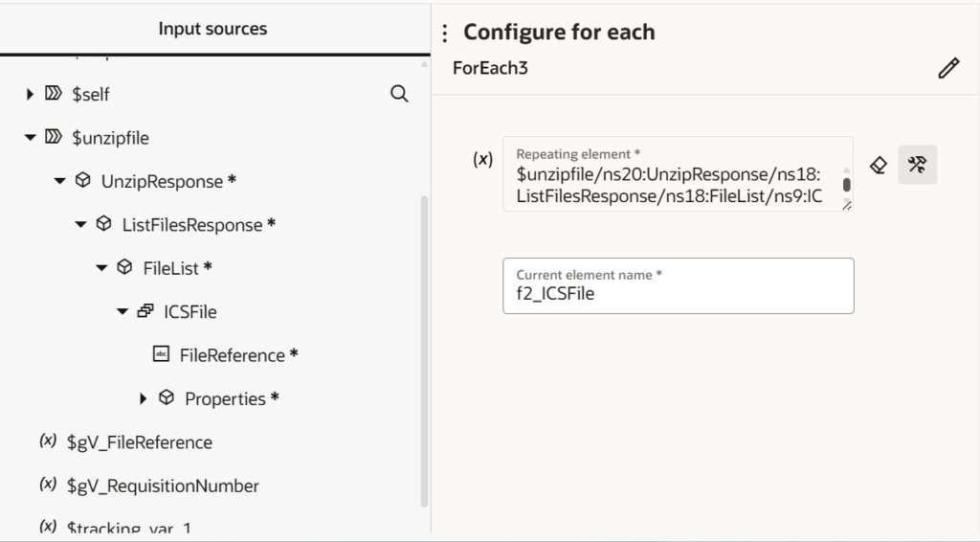The height and width of the screenshot is (542, 980).
Task: Select the FileReference element label
Action: click(233, 355)
